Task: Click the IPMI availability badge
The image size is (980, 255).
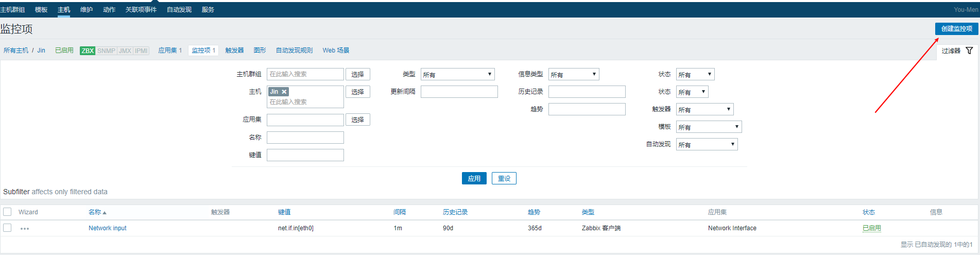Action: point(141,50)
